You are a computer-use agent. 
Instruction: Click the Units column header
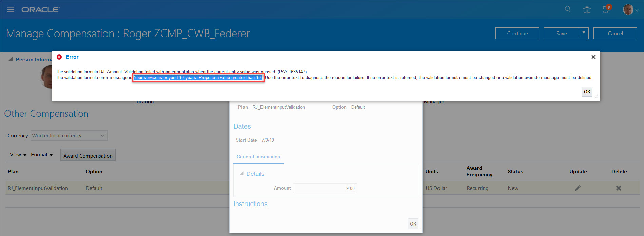[432, 172]
